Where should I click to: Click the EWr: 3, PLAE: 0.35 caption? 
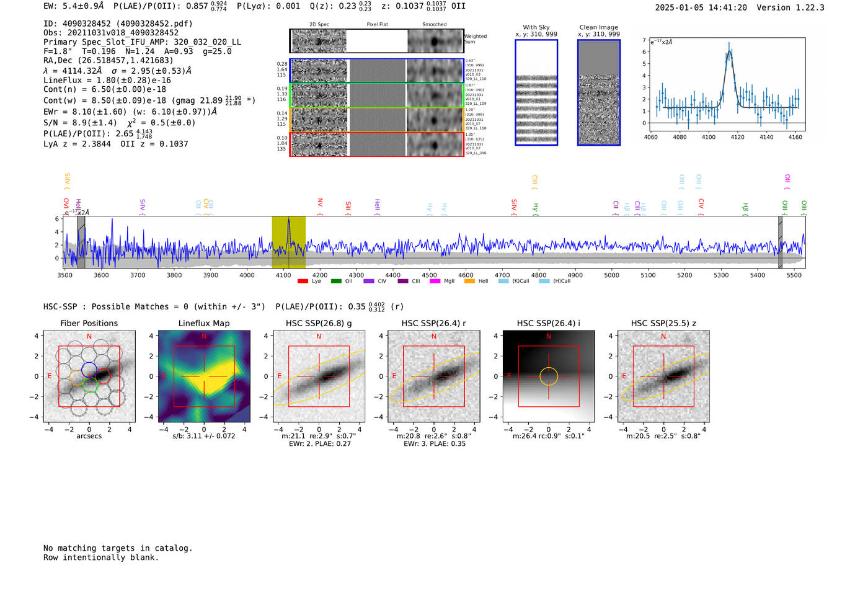coord(435,444)
